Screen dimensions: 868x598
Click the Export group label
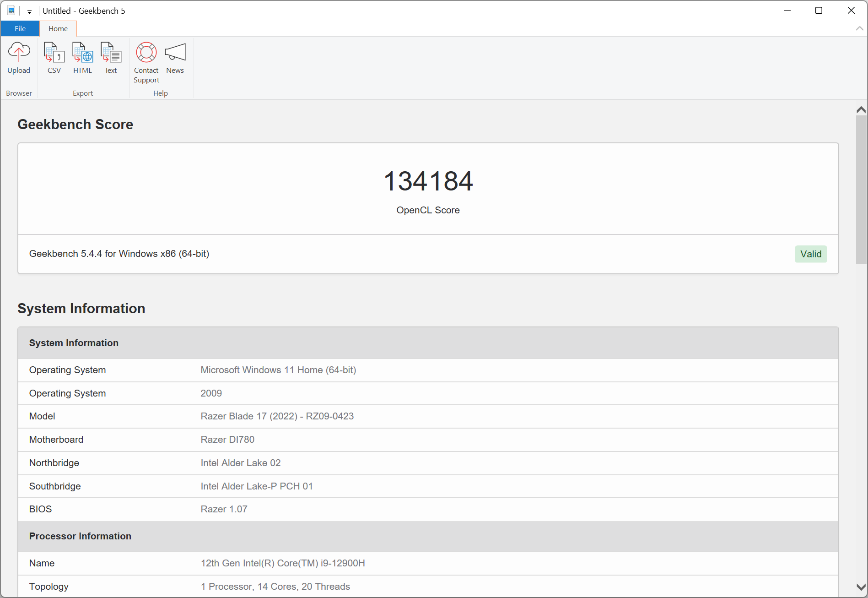pos(83,93)
